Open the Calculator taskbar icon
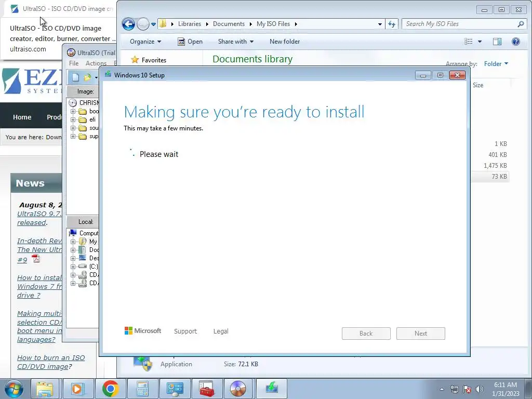The height and width of the screenshot is (399, 532). pos(142,389)
